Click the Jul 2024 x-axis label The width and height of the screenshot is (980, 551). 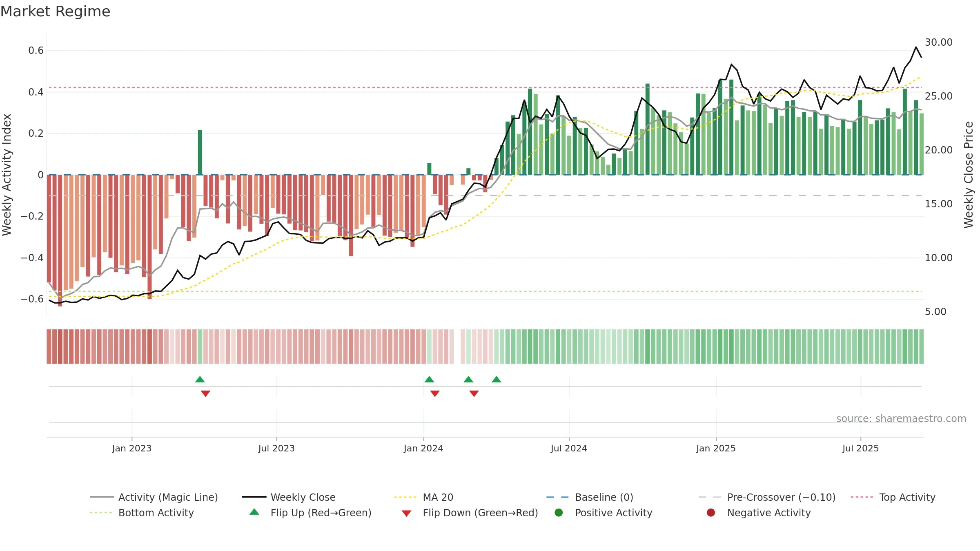pos(569,448)
